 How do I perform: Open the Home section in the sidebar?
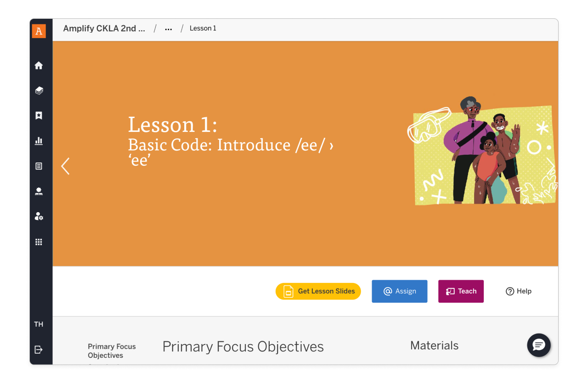pyautogui.click(x=39, y=65)
